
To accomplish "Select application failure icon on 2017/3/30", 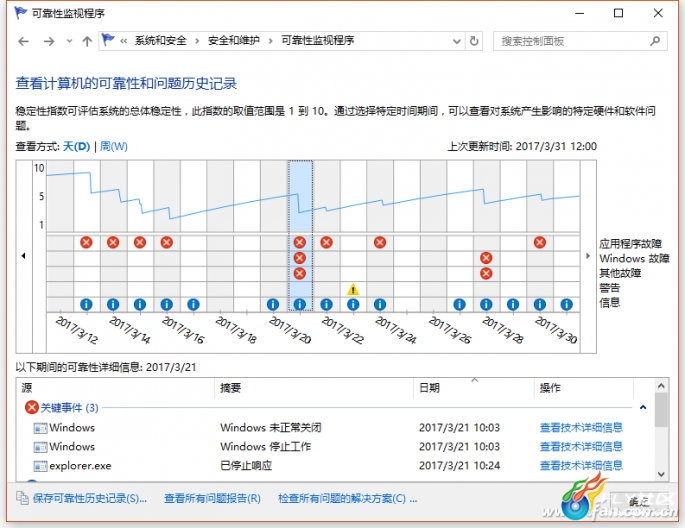I will pos(540,242).
